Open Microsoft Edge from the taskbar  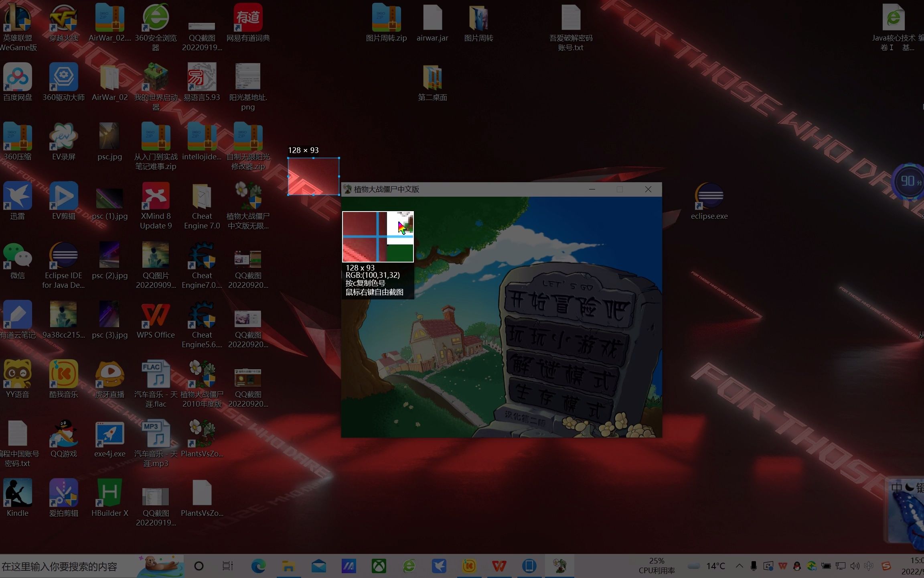coord(259,566)
